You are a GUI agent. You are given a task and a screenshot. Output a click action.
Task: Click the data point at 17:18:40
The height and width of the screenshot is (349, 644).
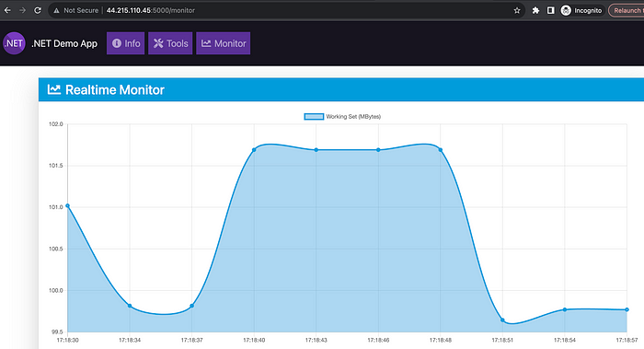click(x=254, y=149)
